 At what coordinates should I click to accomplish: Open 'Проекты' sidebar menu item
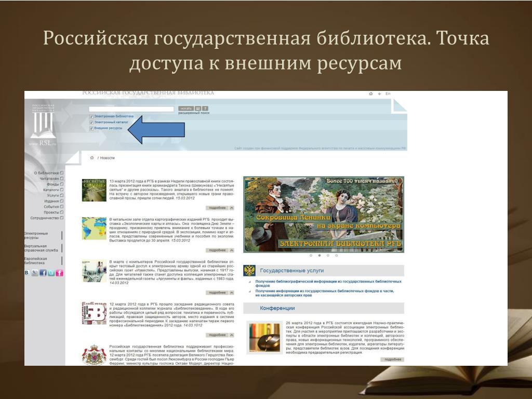(51, 212)
